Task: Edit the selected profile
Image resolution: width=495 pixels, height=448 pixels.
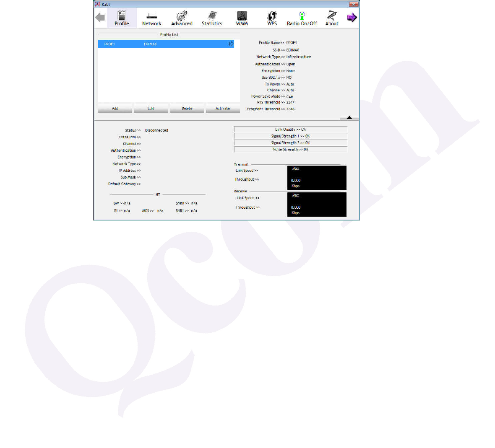Action: [x=151, y=108]
